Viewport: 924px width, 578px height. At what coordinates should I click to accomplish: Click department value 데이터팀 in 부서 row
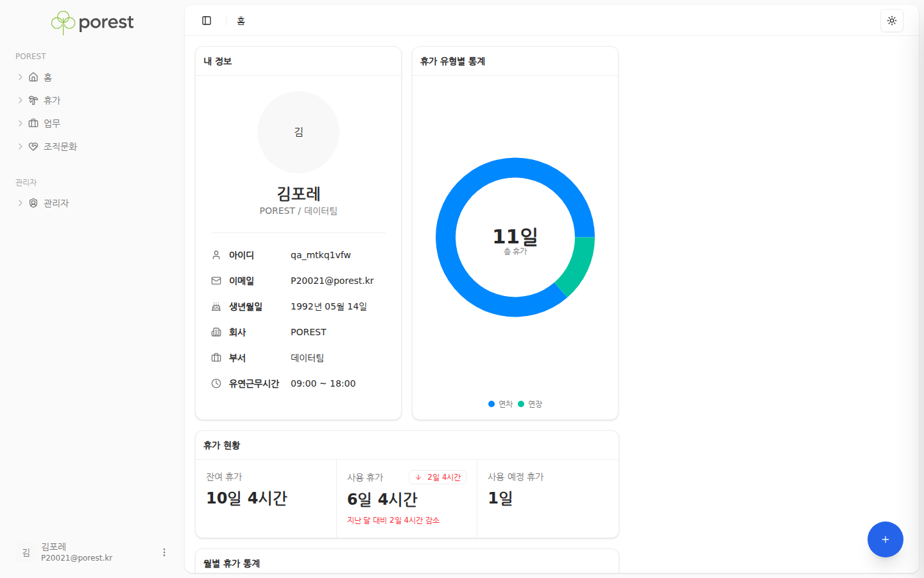pos(307,358)
